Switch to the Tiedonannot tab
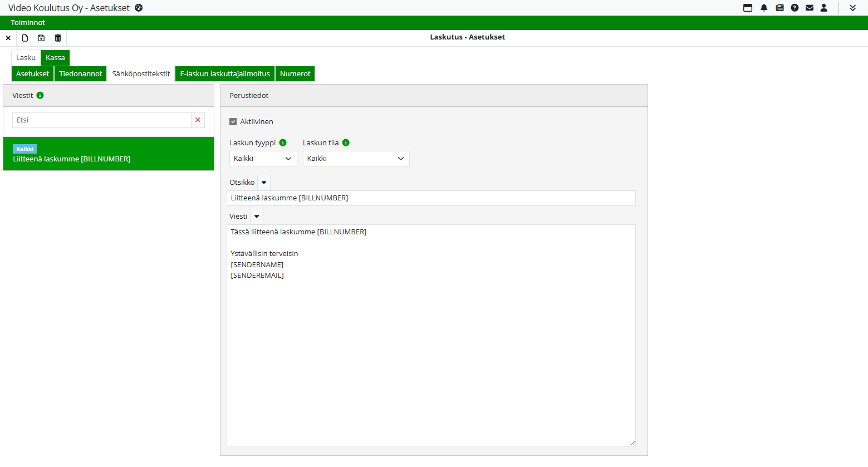Viewport: 868px width, 467px height. [x=81, y=73]
